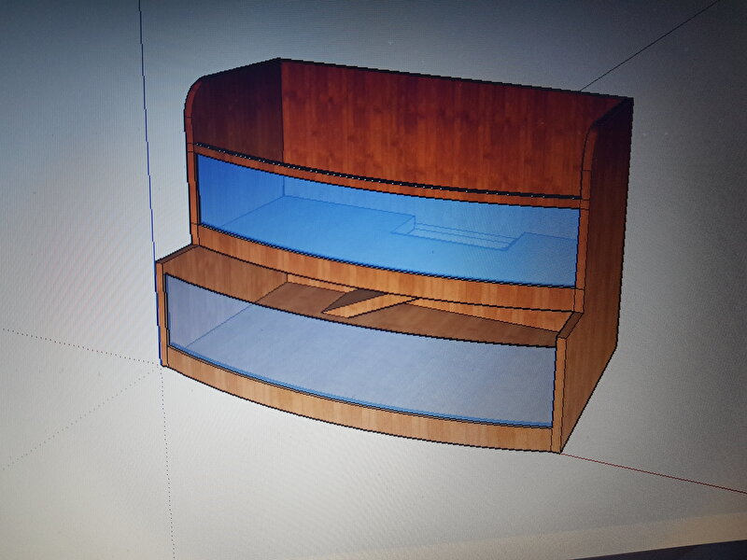Select the upper blue glass front panel
The image size is (747, 560).
388,219
